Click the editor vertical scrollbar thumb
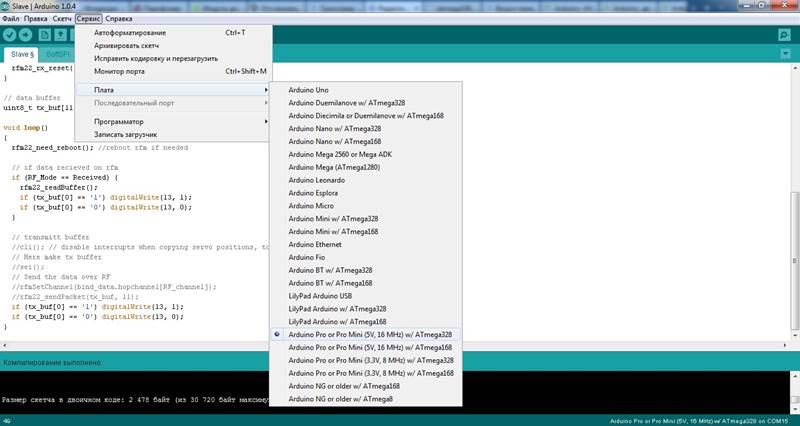The image size is (800, 426). (795, 261)
